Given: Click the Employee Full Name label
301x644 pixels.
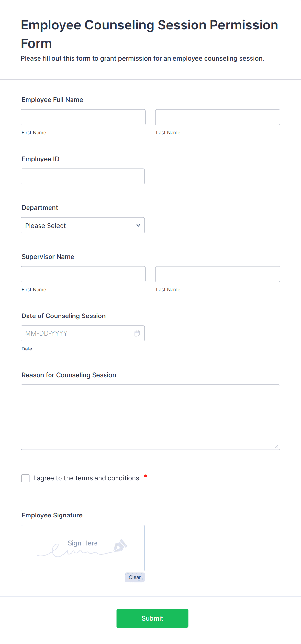Looking at the screenshot, I should coord(52,100).
